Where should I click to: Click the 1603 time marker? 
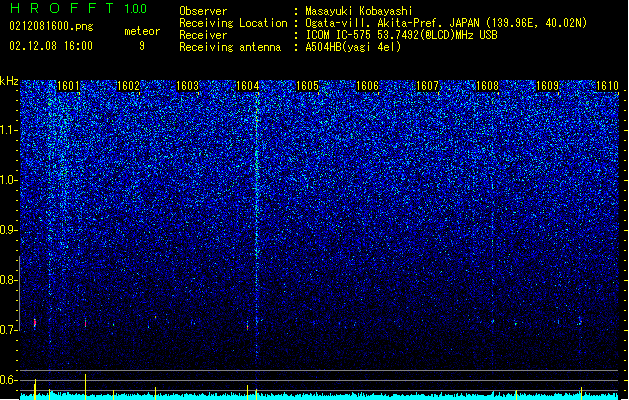[x=187, y=86]
